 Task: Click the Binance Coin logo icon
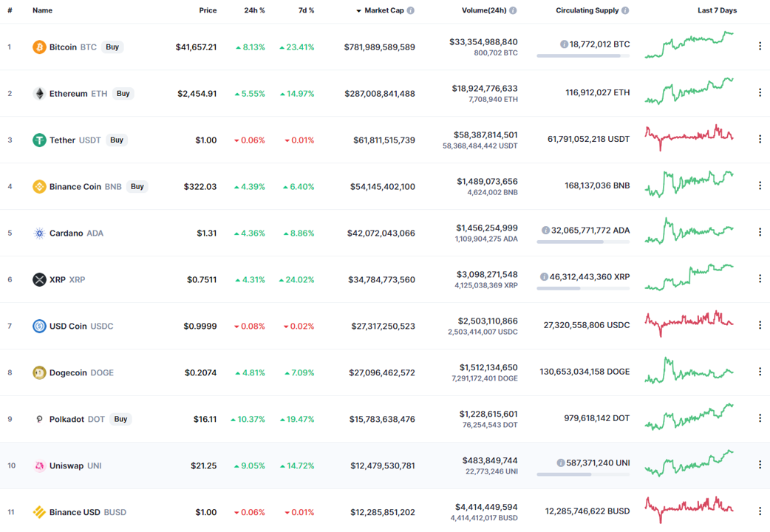(39, 187)
